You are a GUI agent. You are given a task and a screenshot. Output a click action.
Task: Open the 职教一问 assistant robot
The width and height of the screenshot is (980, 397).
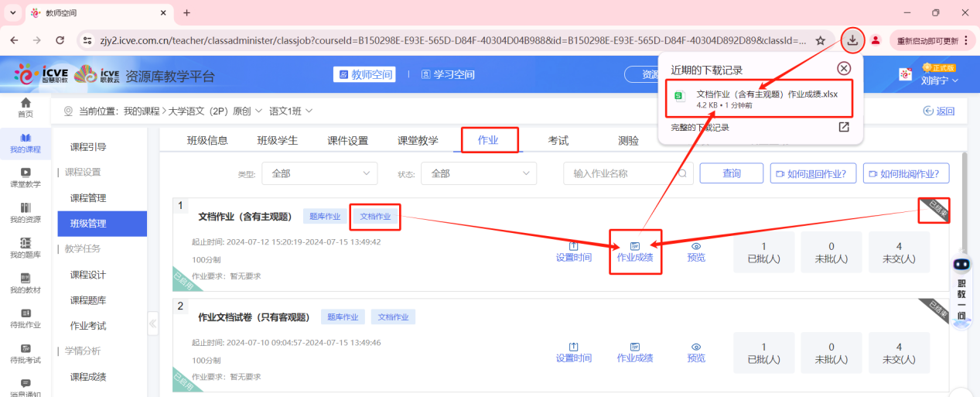[961, 291]
